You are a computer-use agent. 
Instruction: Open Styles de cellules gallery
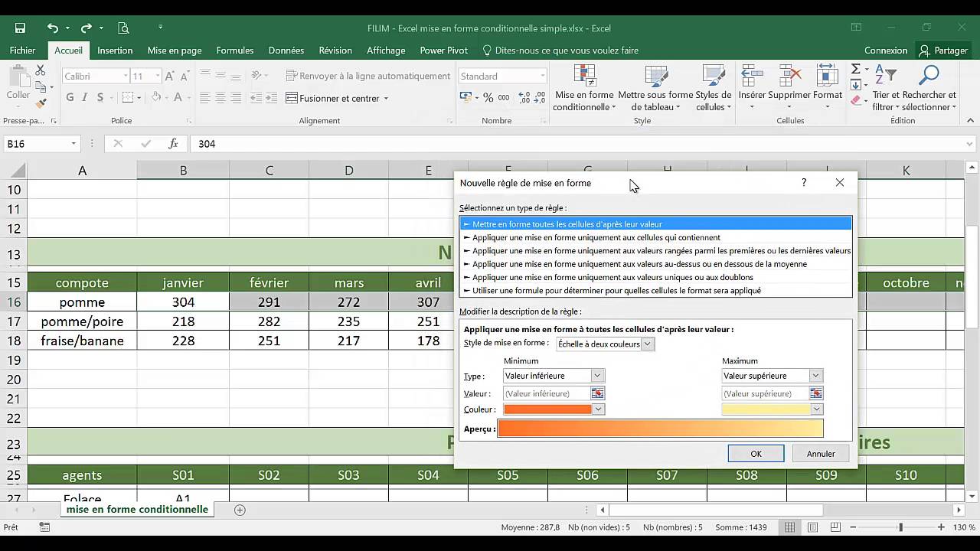[713, 88]
